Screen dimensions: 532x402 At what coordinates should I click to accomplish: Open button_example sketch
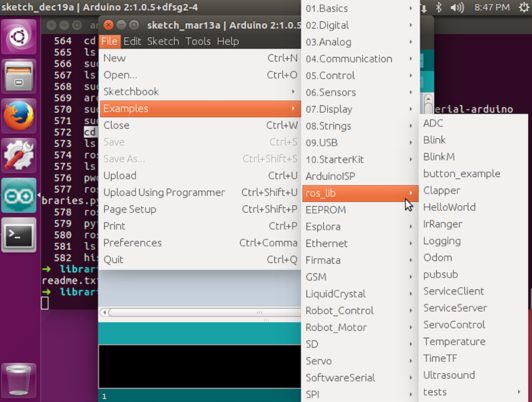tap(473, 173)
